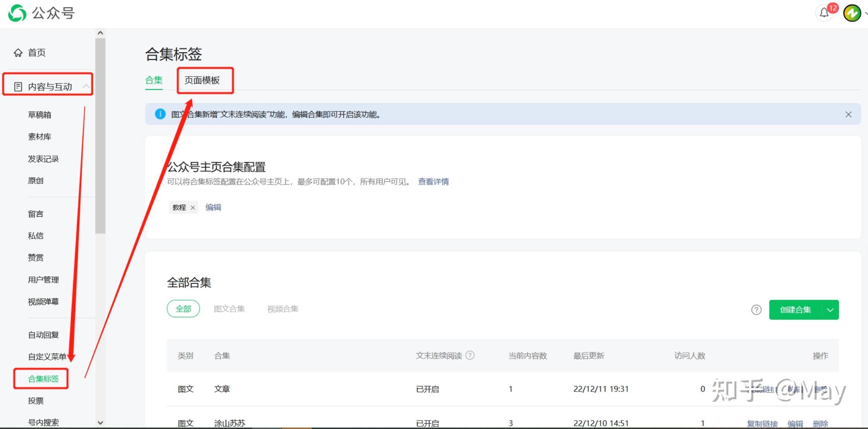The image size is (868, 429).
Task: Remove the 教程 tag via its × icon
Action: coord(193,207)
